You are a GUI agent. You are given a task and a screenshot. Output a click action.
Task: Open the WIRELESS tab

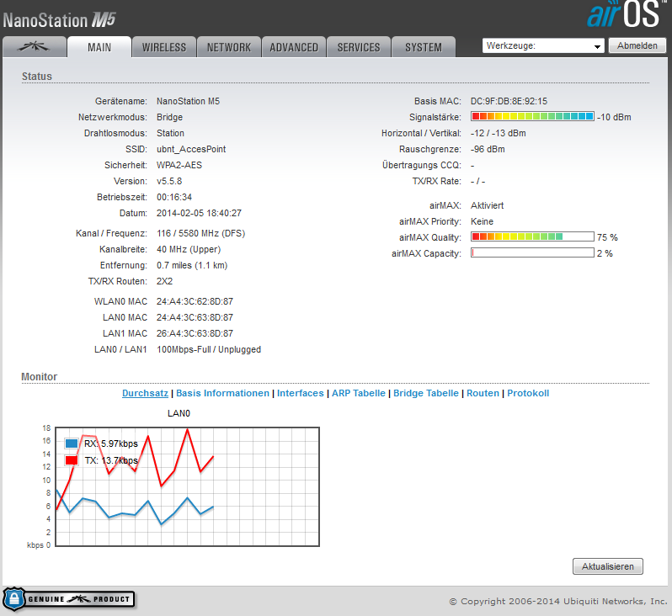[164, 47]
